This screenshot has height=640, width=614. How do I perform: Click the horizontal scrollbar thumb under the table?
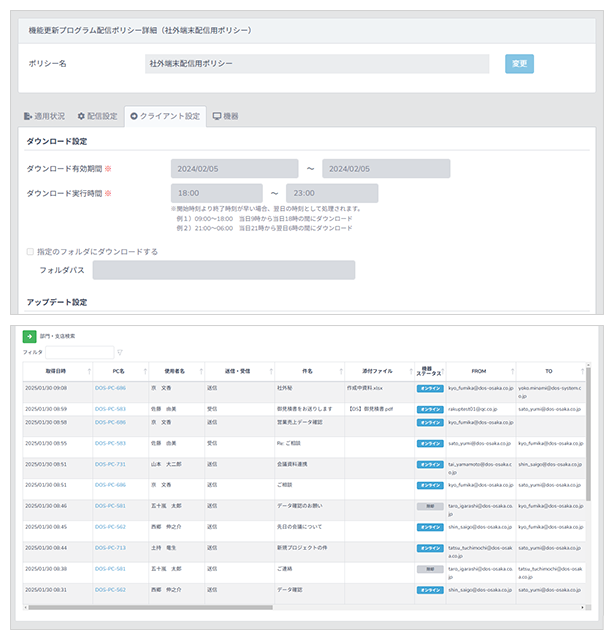click(150, 607)
